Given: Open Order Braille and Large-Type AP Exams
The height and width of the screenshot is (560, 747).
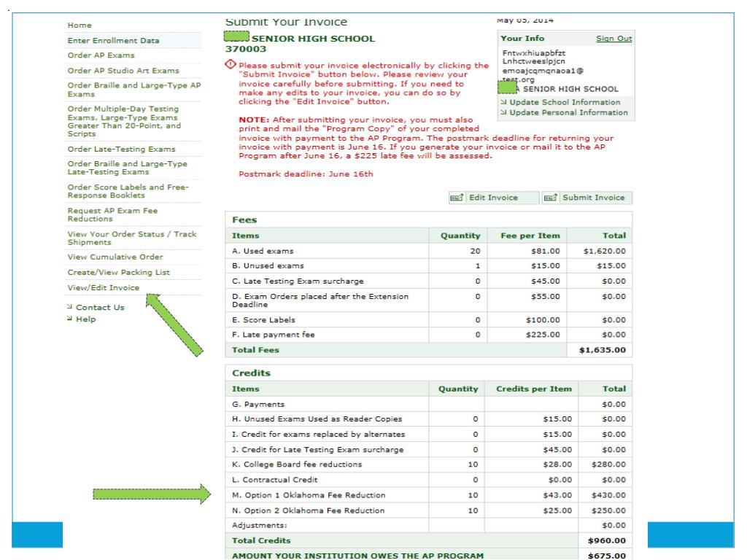Looking at the screenshot, I should (134, 90).
